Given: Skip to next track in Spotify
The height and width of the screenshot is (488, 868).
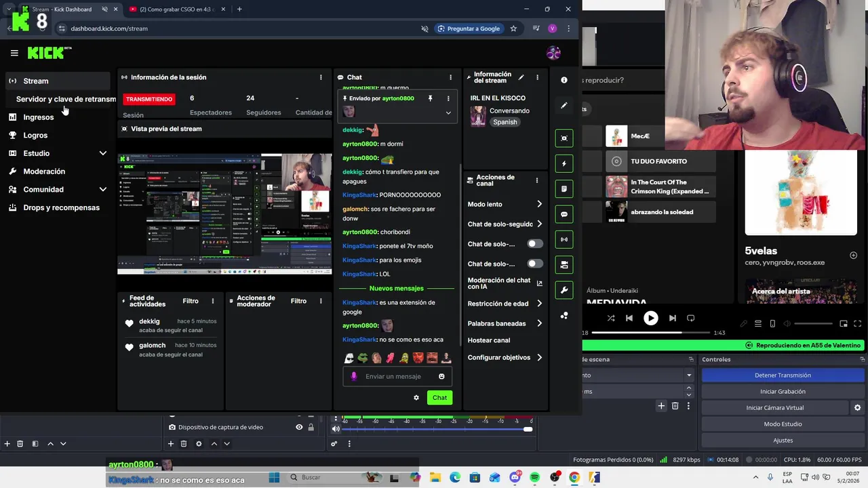Looking at the screenshot, I should click(672, 318).
